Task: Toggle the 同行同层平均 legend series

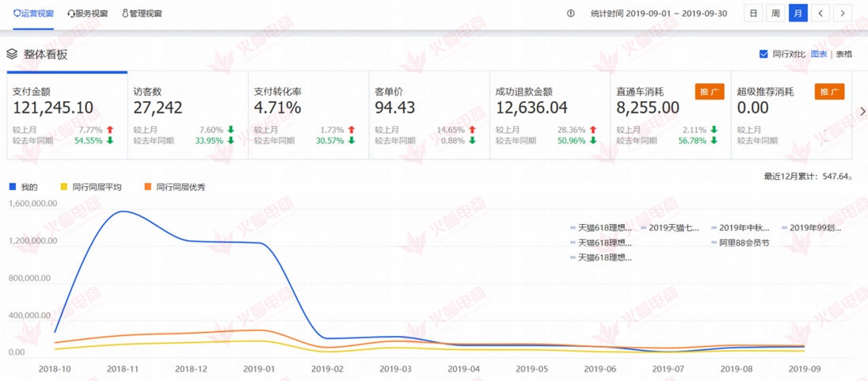Action: point(64,187)
